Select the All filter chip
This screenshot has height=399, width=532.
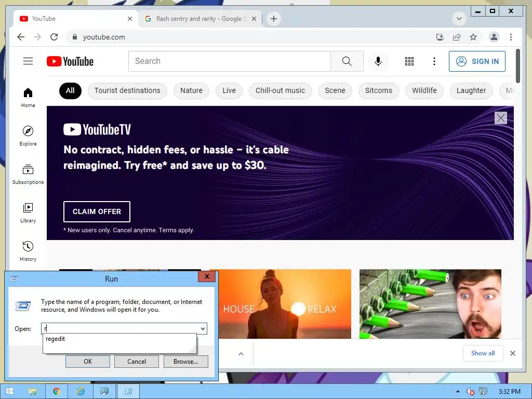tap(70, 90)
